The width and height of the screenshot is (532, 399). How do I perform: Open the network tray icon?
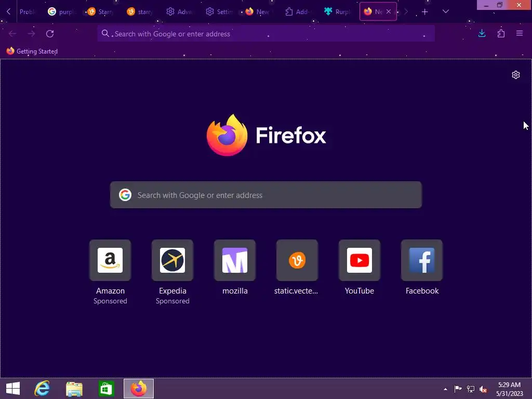pos(471,389)
